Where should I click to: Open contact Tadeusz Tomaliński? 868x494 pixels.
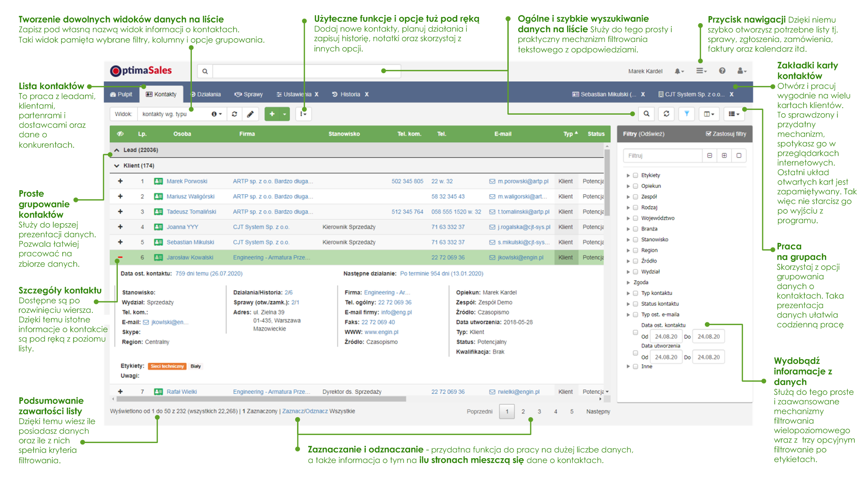pyautogui.click(x=191, y=212)
